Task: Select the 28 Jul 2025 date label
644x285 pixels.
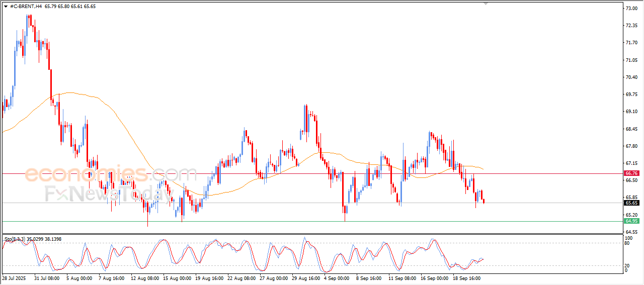Action: tap(15, 277)
